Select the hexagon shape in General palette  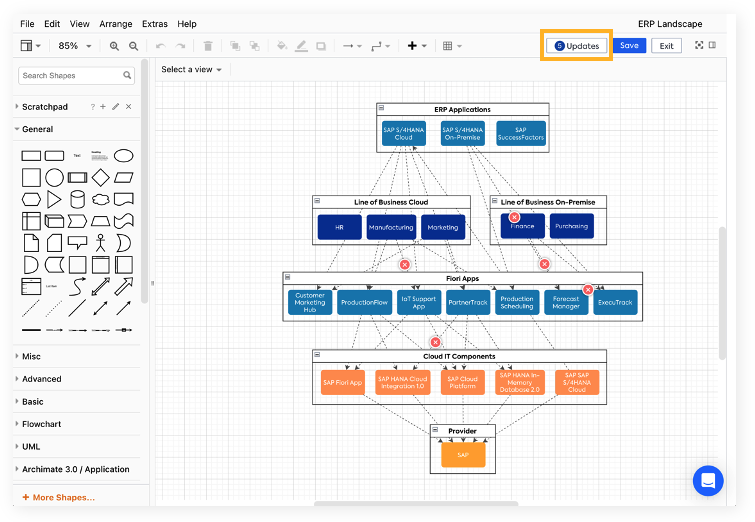point(31,199)
